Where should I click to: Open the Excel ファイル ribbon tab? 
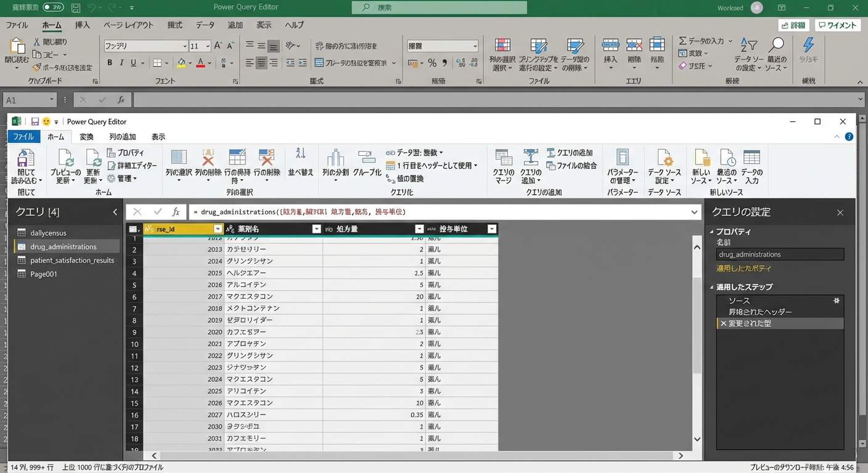click(x=17, y=25)
